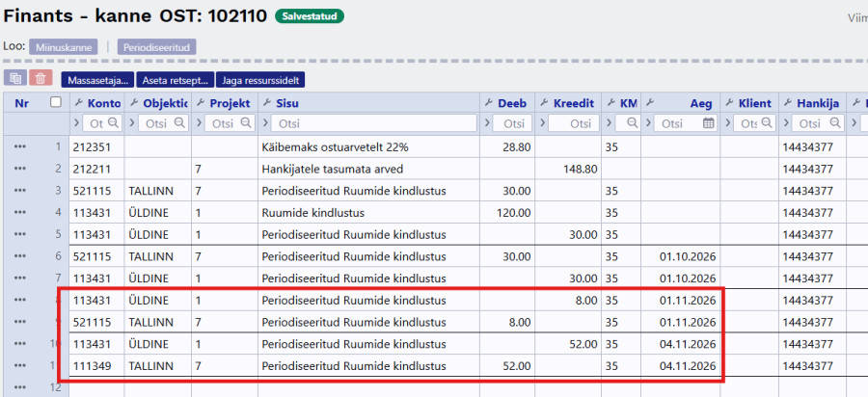The image size is (868, 397).
Task: Expand Objekt filter options chevron
Action: (x=132, y=123)
